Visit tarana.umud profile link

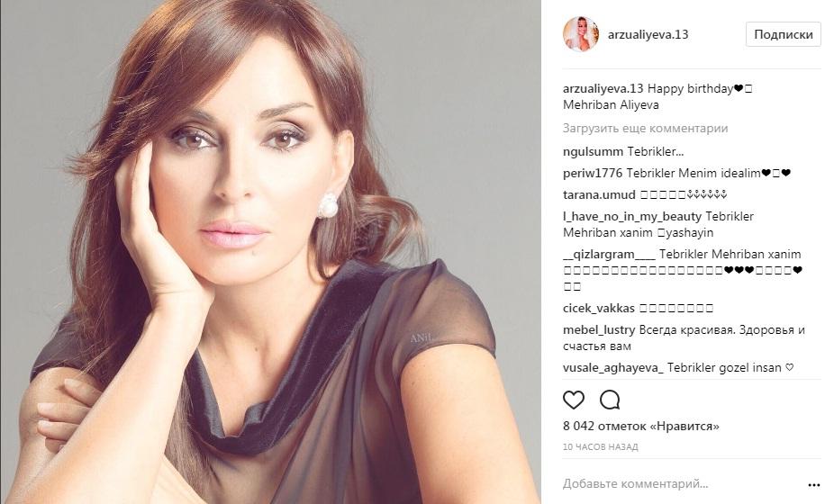coord(599,195)
